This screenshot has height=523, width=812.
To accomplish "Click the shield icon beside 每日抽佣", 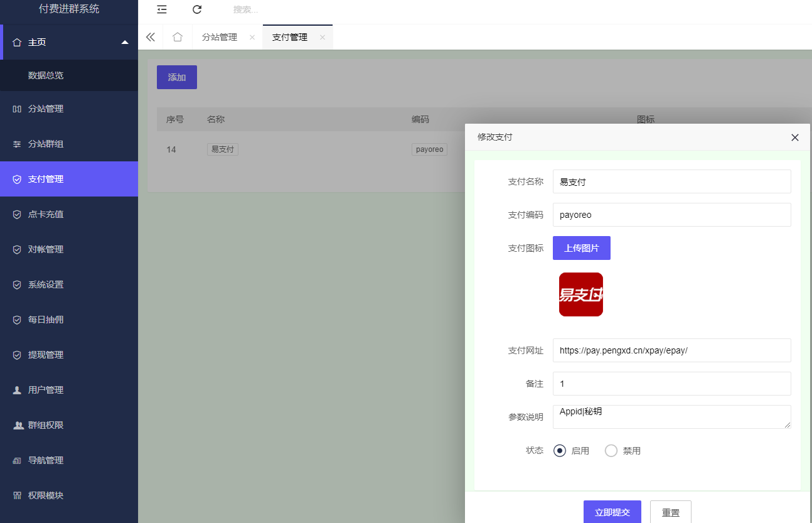I will [17, 320].
